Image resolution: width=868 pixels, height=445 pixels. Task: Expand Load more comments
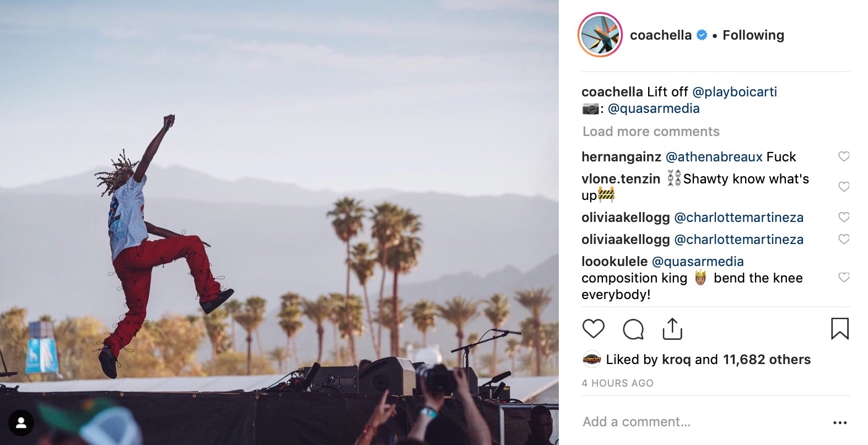(651, 132)
